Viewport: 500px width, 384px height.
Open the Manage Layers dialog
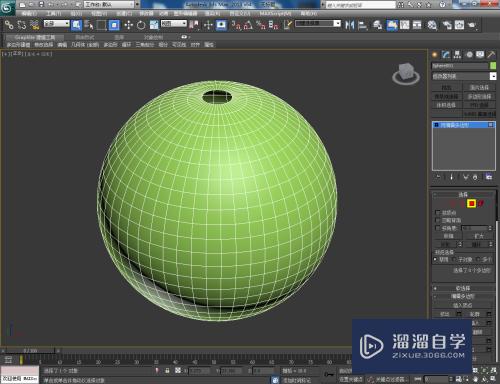377,25
